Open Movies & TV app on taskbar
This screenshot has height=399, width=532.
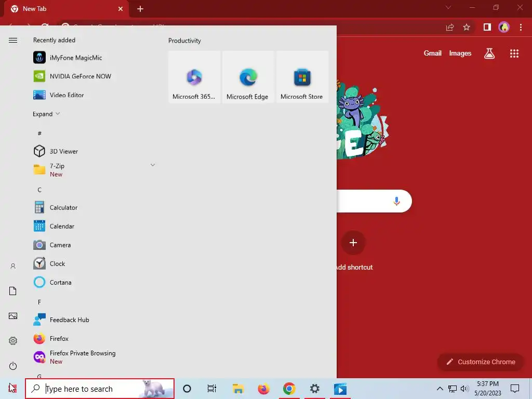340,389
